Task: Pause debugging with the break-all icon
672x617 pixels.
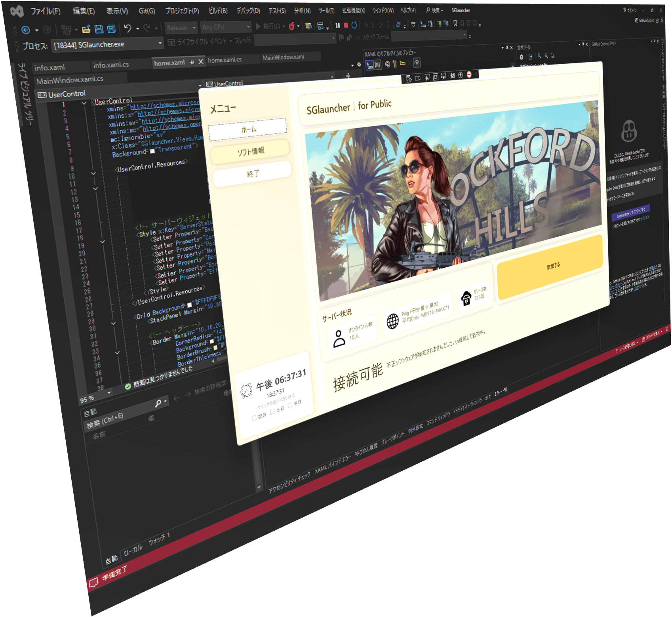Action: coord(337,25)
